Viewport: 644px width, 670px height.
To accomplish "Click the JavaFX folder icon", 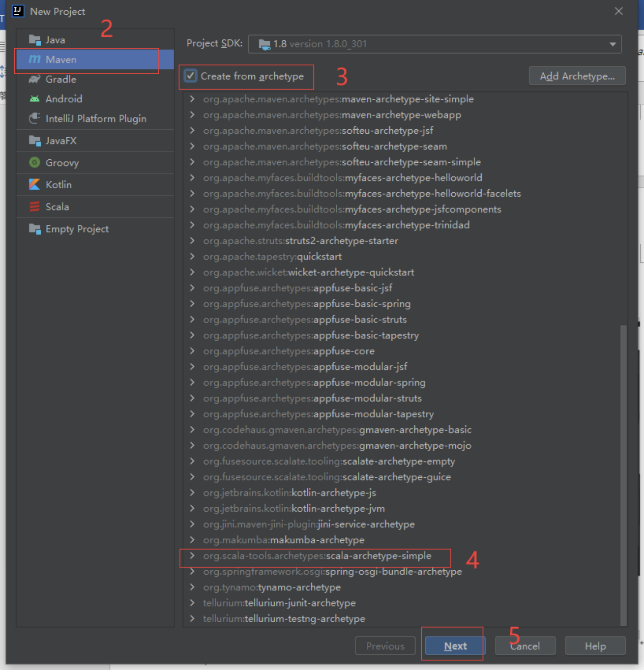I will [x=34, y=141].
